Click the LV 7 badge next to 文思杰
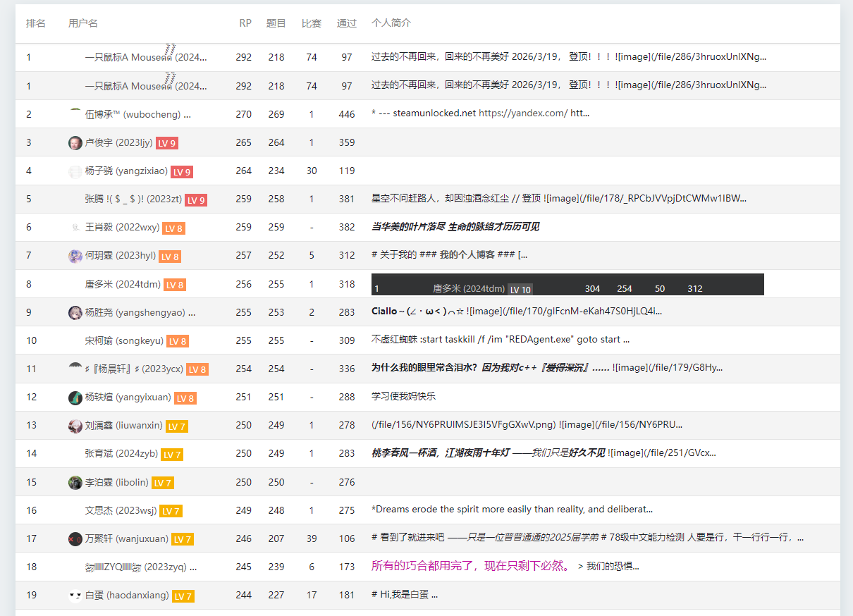This screenshot has height=616, width=853. (171, 511)
